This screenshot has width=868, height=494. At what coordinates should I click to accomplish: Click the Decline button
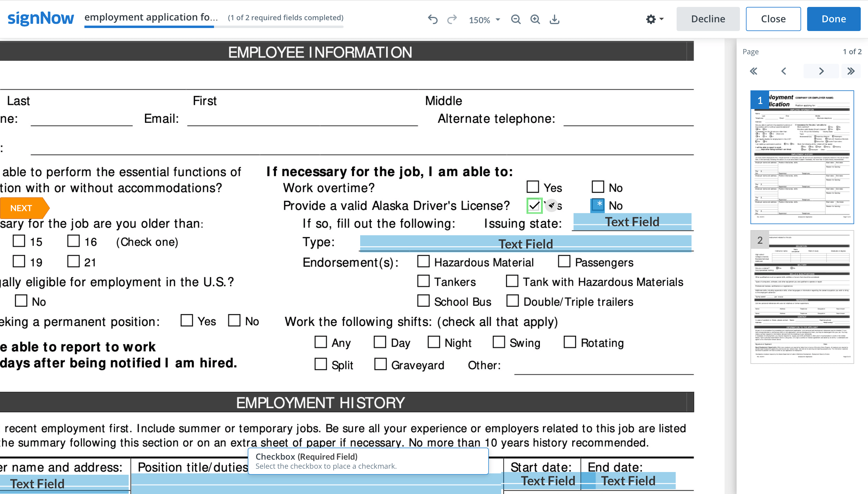coord(708,19)
